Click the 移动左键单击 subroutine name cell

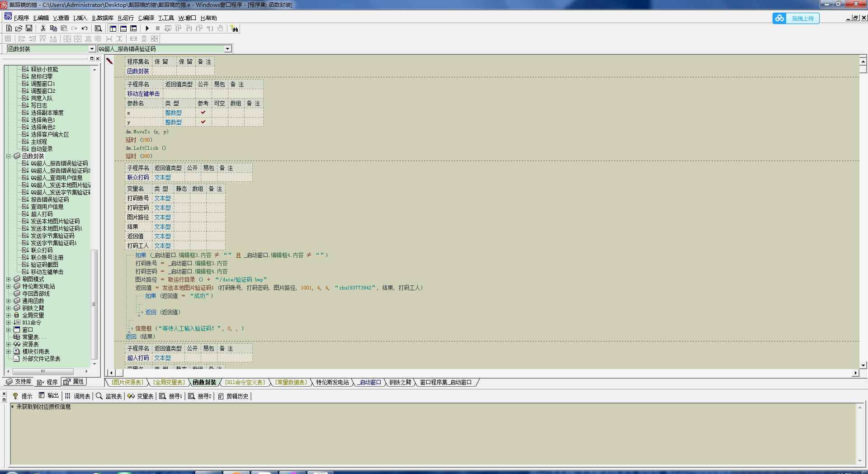[x=143, y=94]
